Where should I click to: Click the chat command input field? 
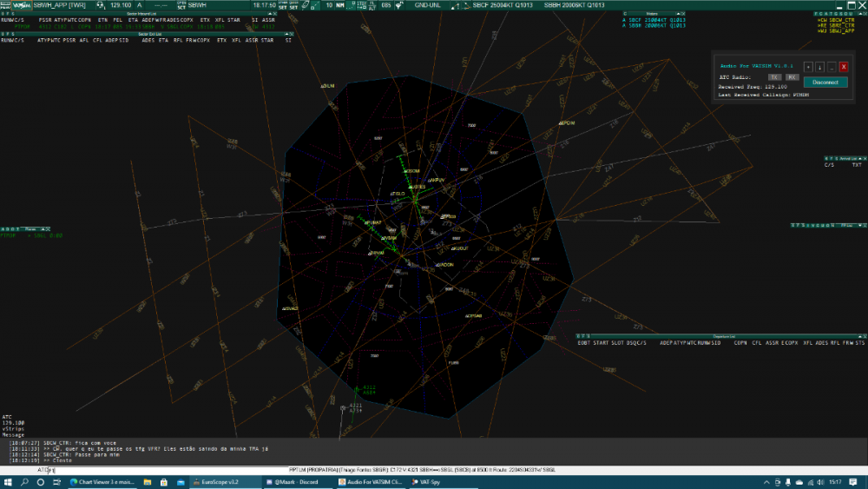165,470
